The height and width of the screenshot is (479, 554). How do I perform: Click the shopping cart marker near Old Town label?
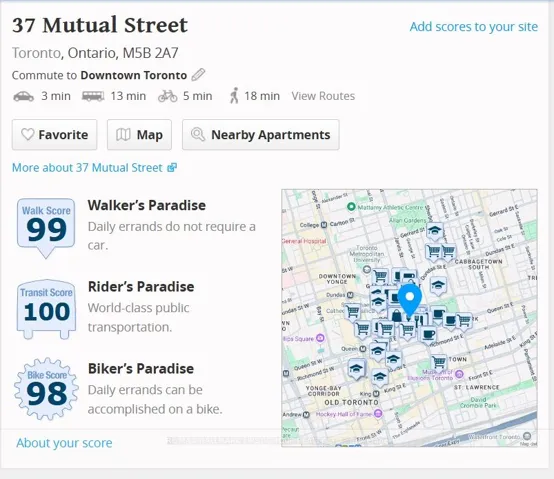click(439, 363)
